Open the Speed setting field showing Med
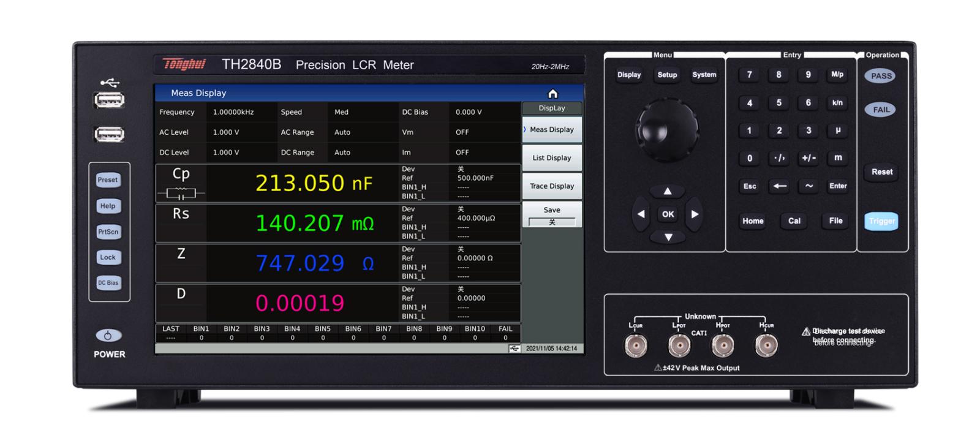 [x=342, y=112]
